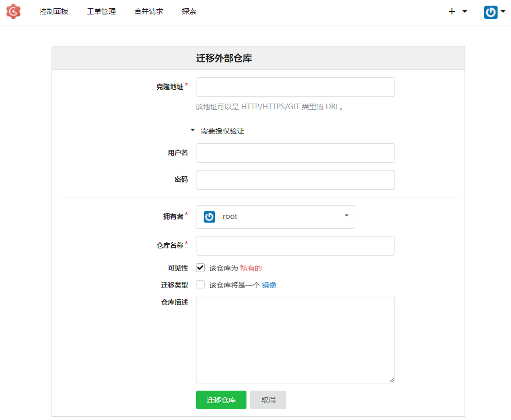Click into the 用户名 field
Screen dimensions: 511x420
295,153
